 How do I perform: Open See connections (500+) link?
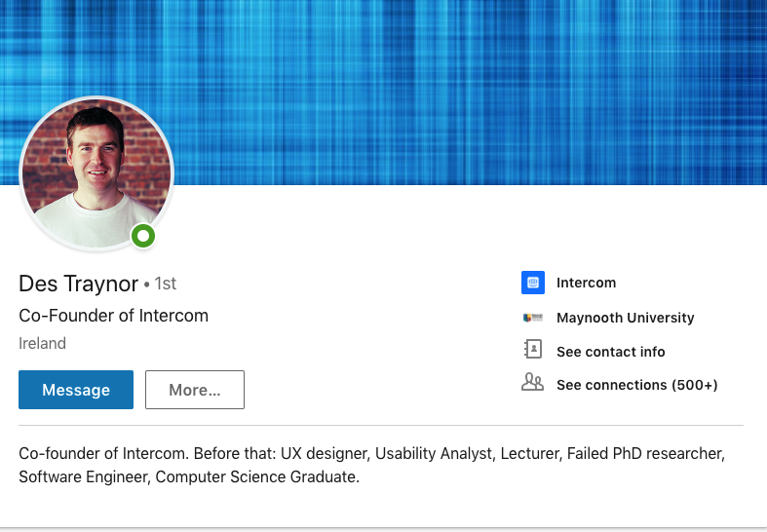[636, 385]
